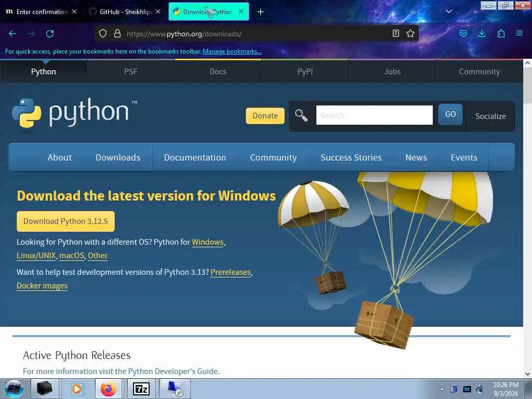The height and width of the screenshot is (399, 532).
Task: Open the Python Developer's Guide link
Action: (174, 371)
